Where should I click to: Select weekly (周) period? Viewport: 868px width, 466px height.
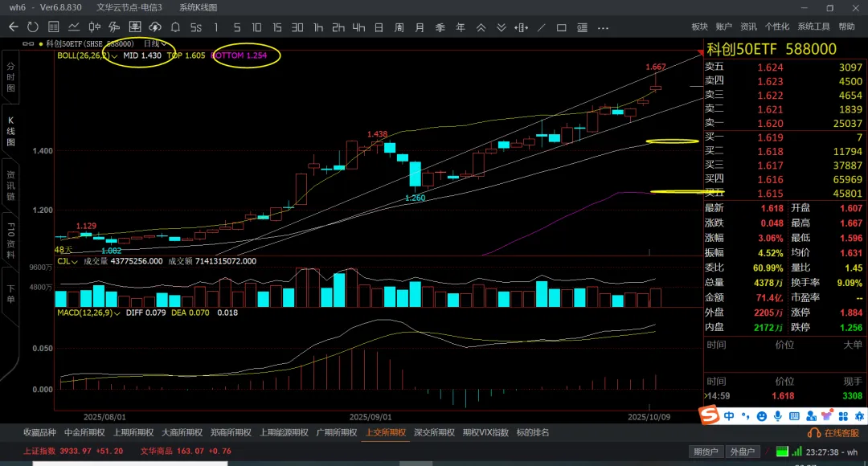tap(399, 27)
